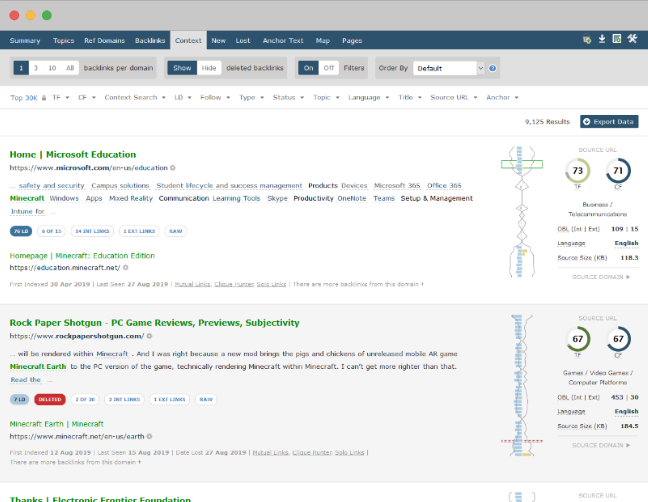Click the lock icon beside Top 30K
Screen dimensions: 648x502
tap(44, 98)
